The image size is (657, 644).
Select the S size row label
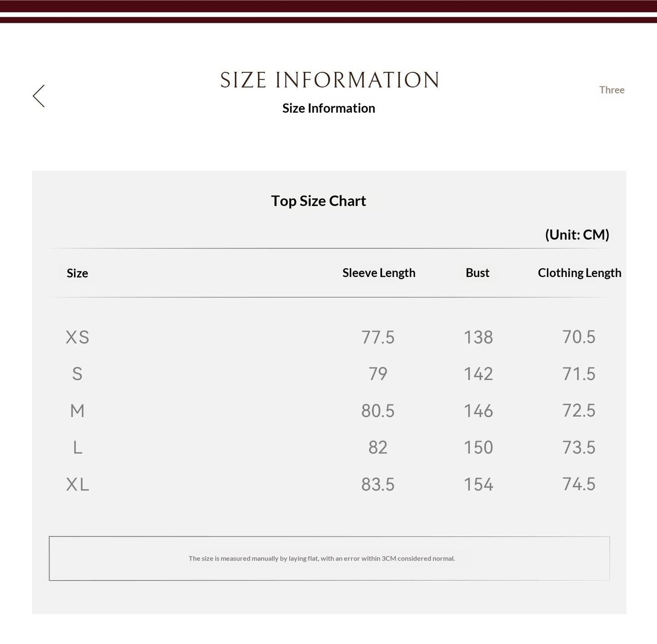(x=77, y=374)
